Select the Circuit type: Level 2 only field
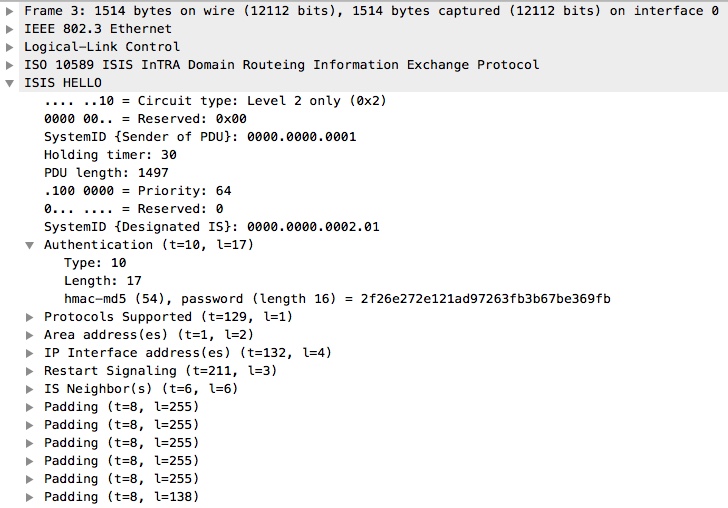The height and width of the screenshot is (508, 728). [215, 100]
